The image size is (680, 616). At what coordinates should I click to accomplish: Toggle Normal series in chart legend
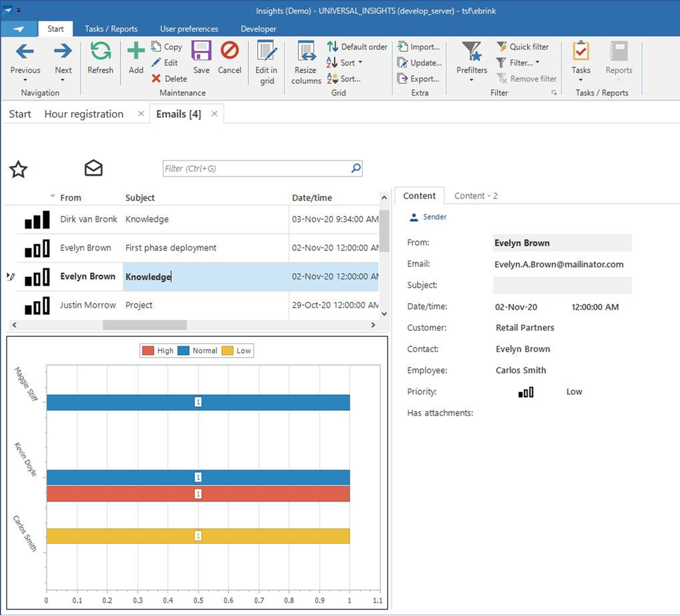(198, 350)
